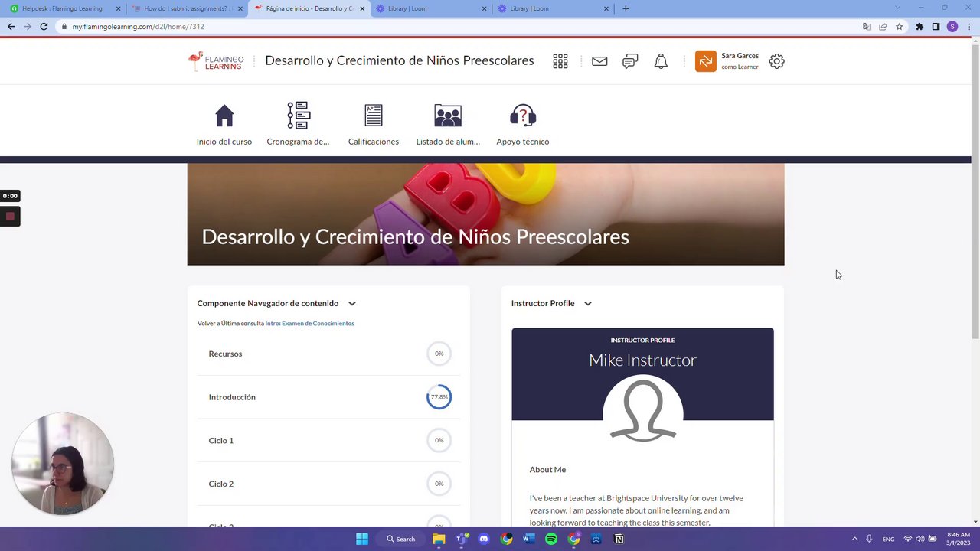Bookmark this page with the star icon

click(x=899, y=27)
